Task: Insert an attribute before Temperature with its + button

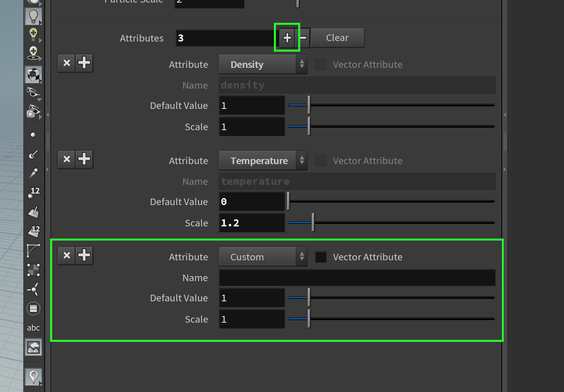Action: tap(84, 159)
